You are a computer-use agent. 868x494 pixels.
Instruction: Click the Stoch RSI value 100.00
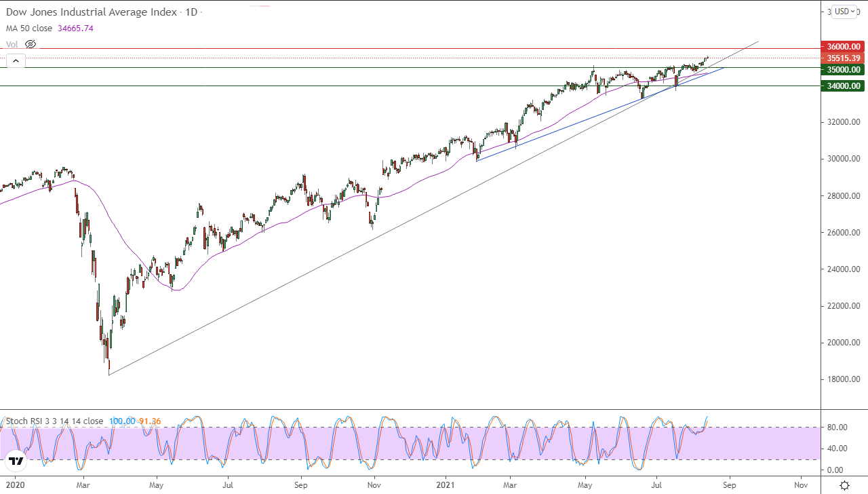click(x=122, y=421)
